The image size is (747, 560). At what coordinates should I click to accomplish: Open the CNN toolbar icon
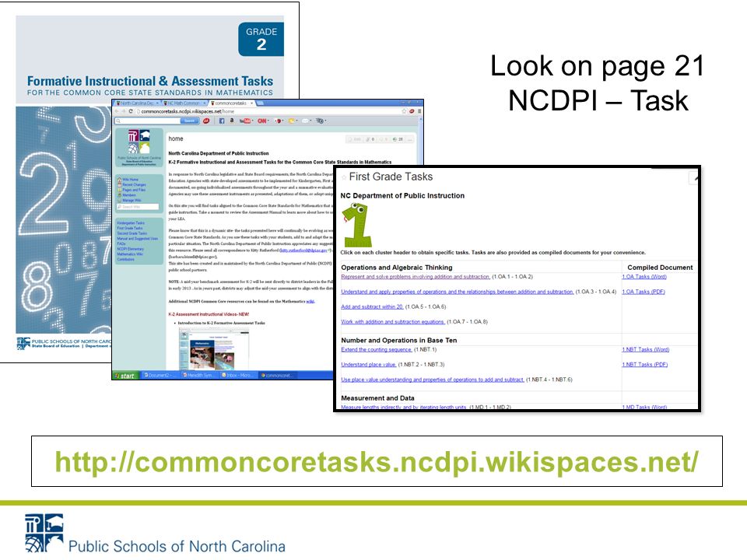tap(262, 121)
